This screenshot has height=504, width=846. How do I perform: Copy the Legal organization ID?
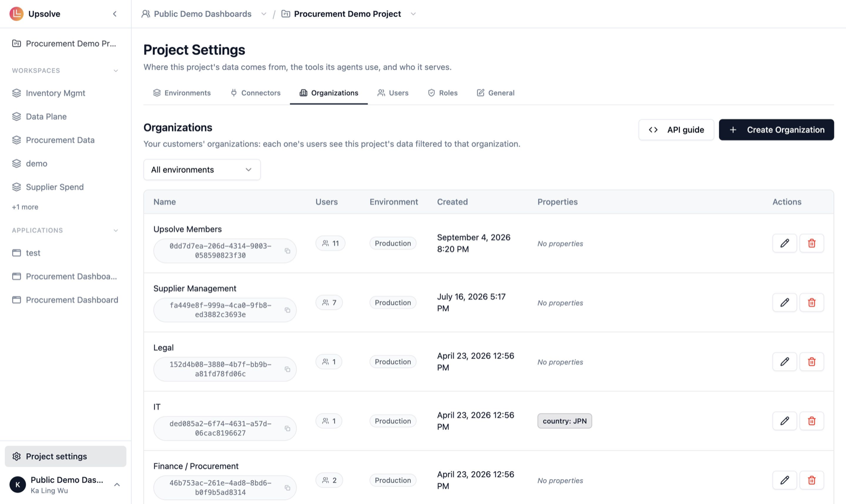[288, 369]
